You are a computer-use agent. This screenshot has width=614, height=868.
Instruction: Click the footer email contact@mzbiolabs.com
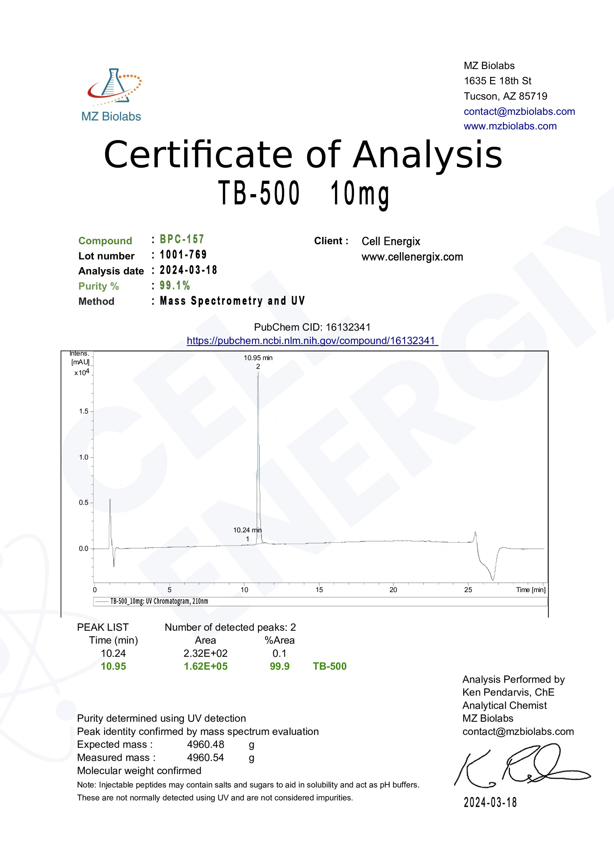pyautogui.click(x=518, y=731)
